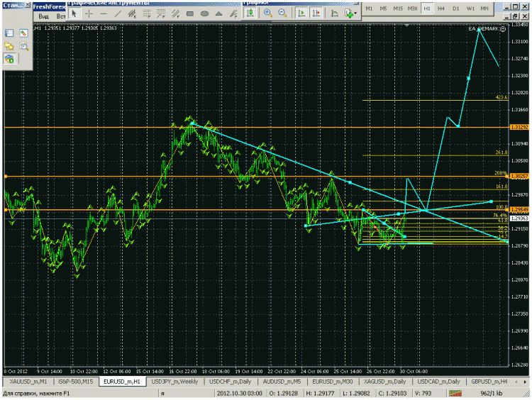
Task: Open the XAUUSD_m,M1 chart tab
Action: click(x=28, y=382)
